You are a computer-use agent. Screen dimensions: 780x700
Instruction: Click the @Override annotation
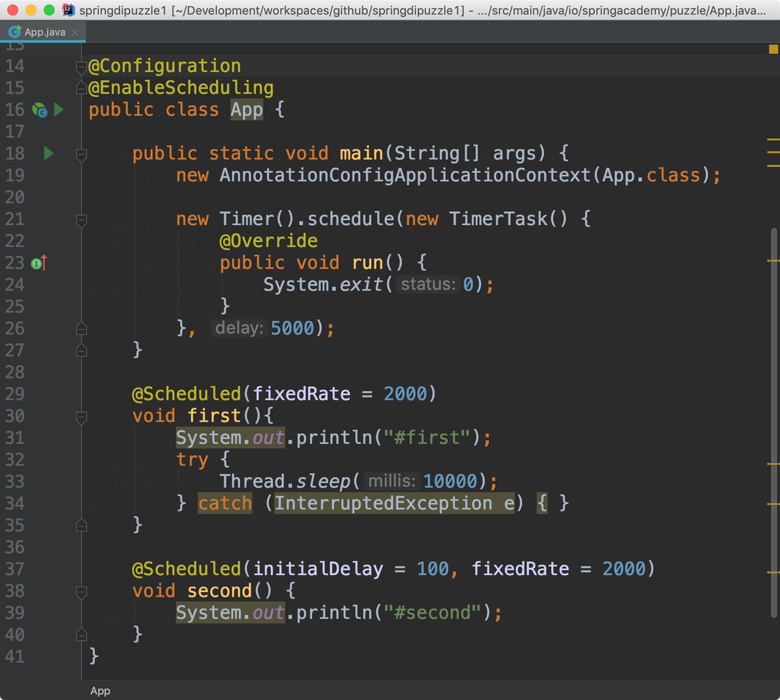[x=268, y=240]
